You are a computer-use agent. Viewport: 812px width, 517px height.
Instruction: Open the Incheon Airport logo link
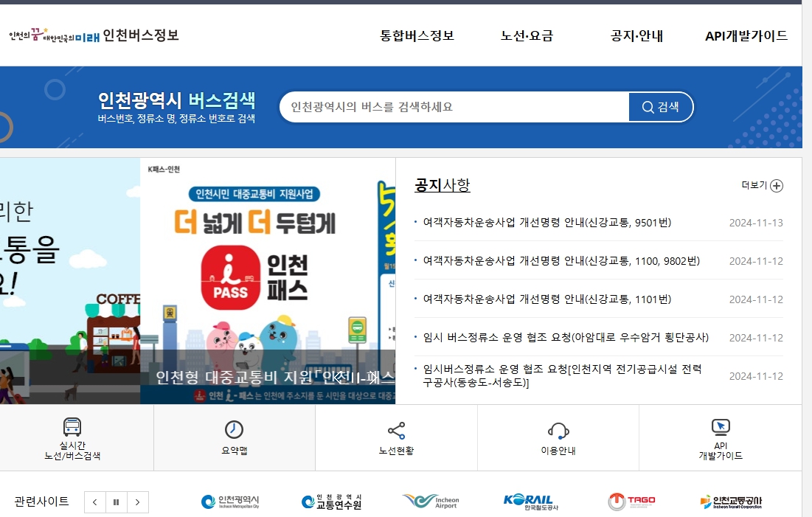(x=431, y=501)
